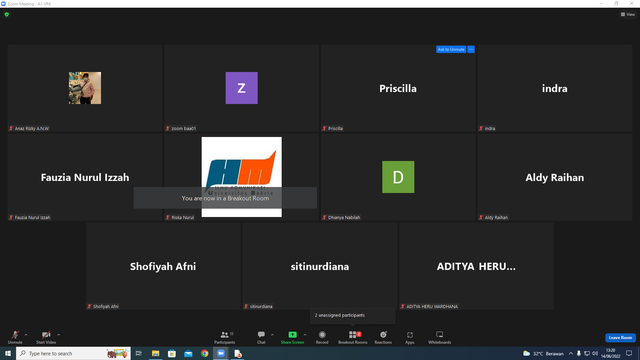Click the Zoom icon on the taskbar
This screenshot has width=640, height=360.
[x=221, y=353]
